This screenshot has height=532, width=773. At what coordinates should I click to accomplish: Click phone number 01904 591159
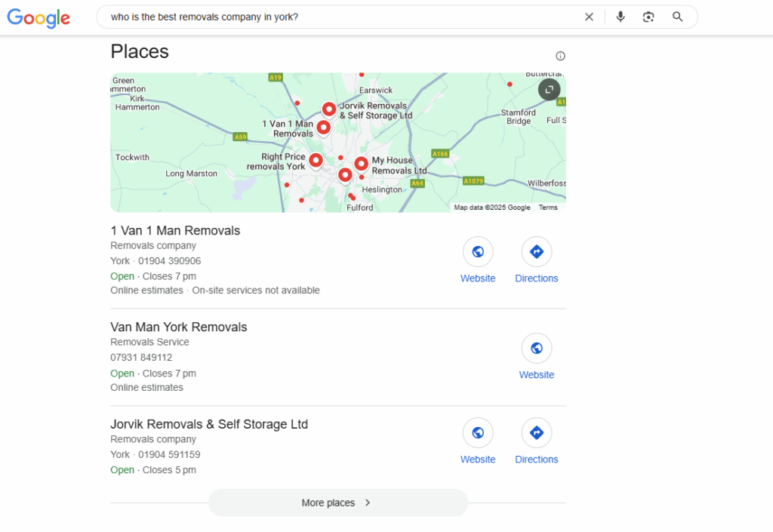[169, 455]
